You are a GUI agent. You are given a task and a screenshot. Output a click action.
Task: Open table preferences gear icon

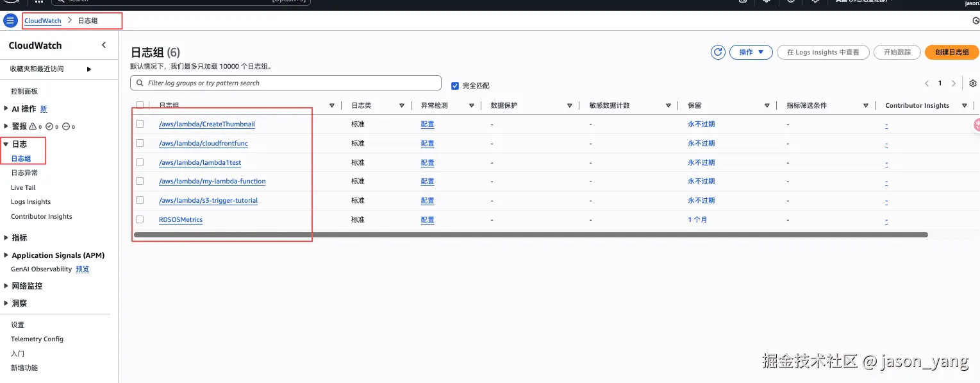tap(973, 83)
